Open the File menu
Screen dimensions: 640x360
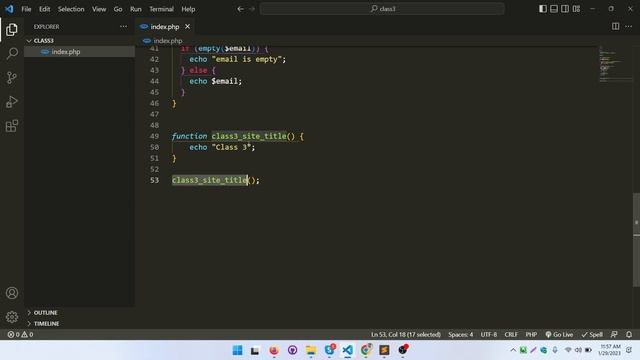pyautogui.click(x=26, y=9)
